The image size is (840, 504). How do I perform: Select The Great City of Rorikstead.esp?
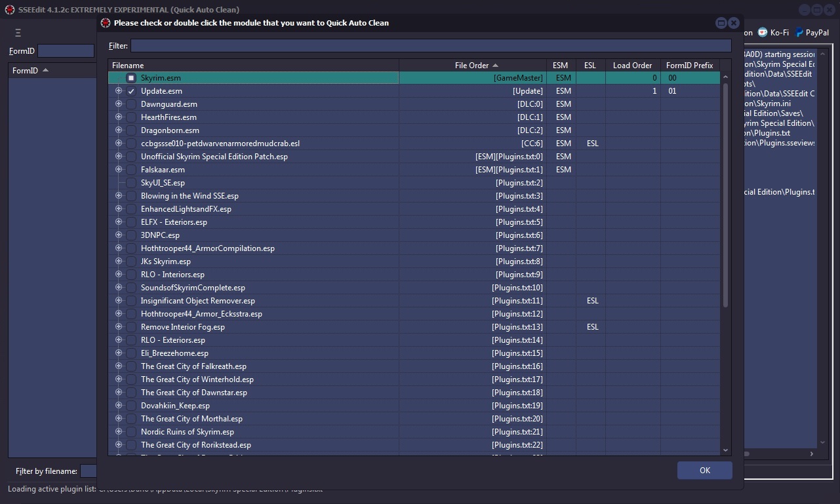pos(414,445)
